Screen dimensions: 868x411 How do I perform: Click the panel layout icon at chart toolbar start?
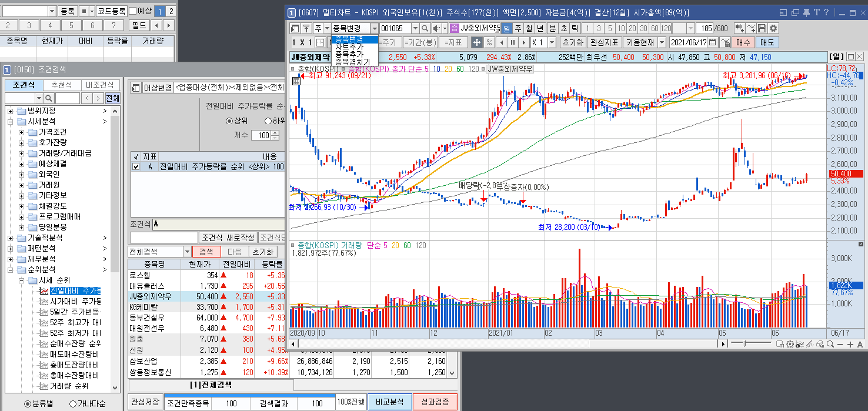point(295,28)
